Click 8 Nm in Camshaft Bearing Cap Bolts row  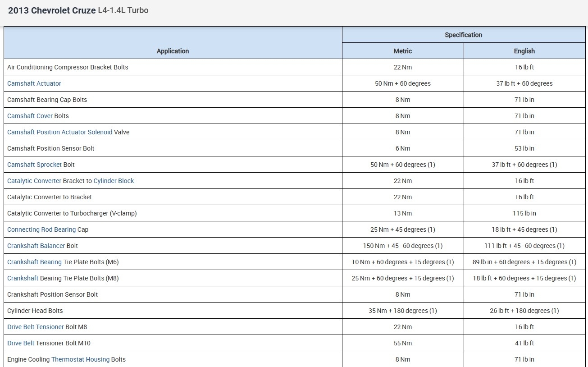tap(403, 100)
